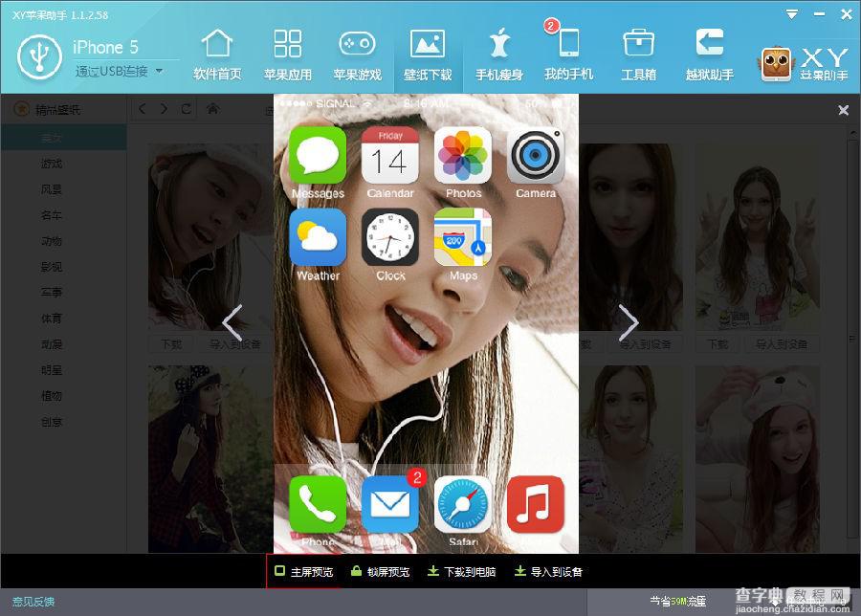This screenshot has height=616, width=861.
Task: Show next wallpaper with right arrow
Action: coord(629,322)
